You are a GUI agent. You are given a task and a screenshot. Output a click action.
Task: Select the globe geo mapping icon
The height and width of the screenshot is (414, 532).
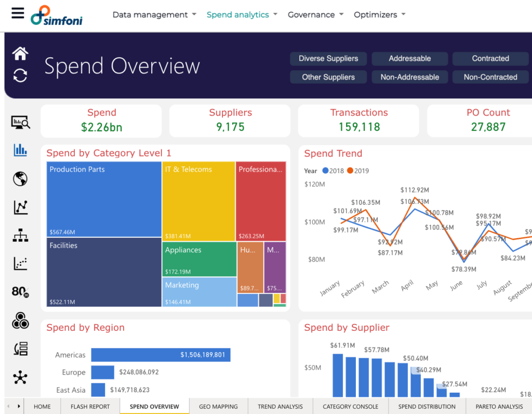point(20,179)
